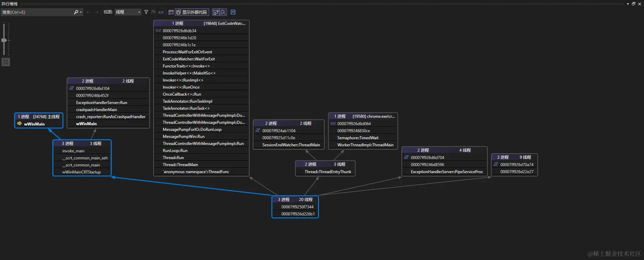Select the MessagePumpWin::Run frame
The image size is (644, 260).
tap(201, 137)
